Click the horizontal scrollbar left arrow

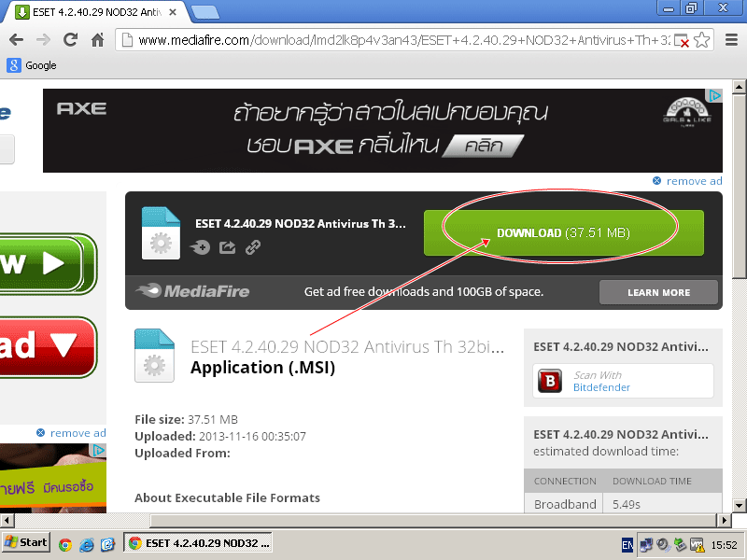(7, 521)
